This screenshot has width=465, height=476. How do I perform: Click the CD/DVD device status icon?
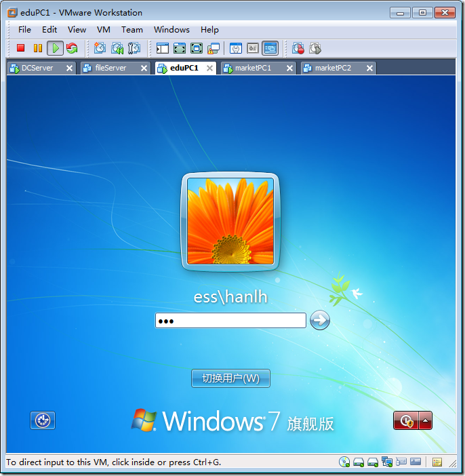pos(344,462)
